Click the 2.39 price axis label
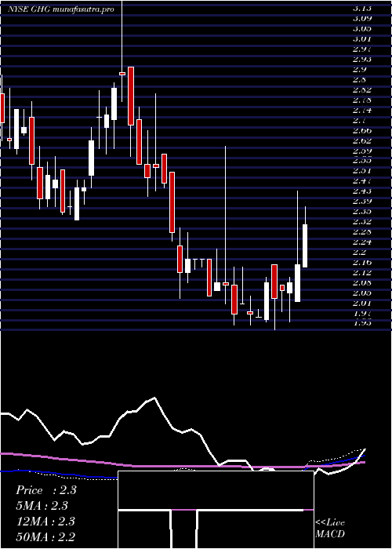The width and height of the screenshot is (392, 549). [x=362, y=202]
